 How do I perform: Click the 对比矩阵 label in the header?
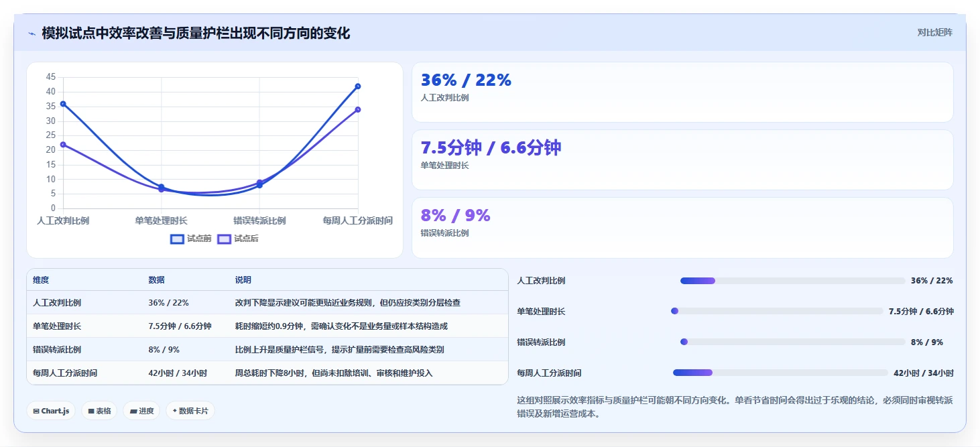934,32
